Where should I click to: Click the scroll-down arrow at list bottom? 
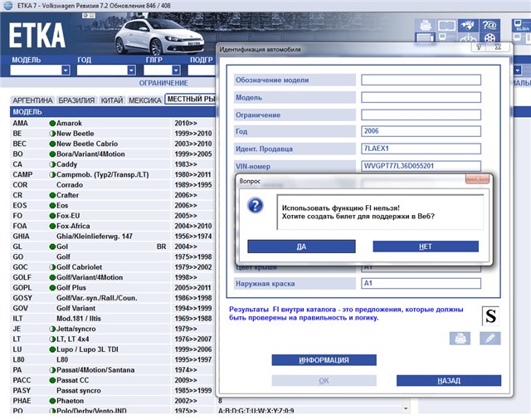(x=406, y=409)
